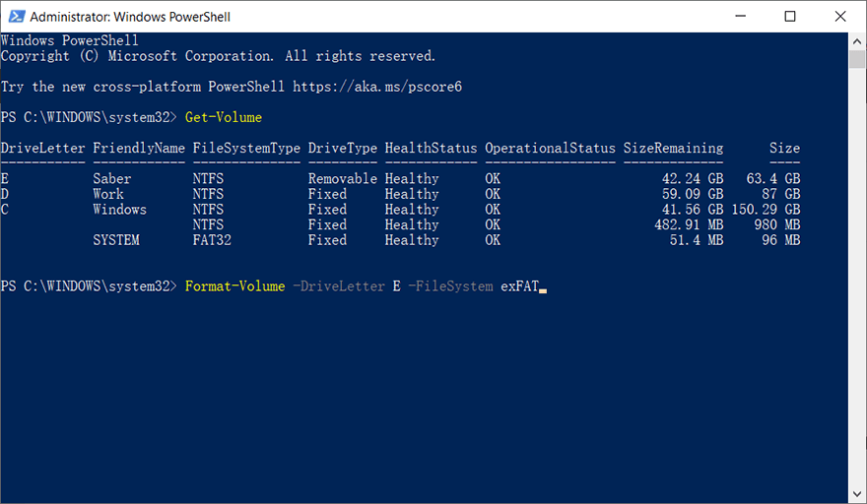The image size is (867, 504).
Task: Click the FriendlyName column header
Action: (139, 148)
